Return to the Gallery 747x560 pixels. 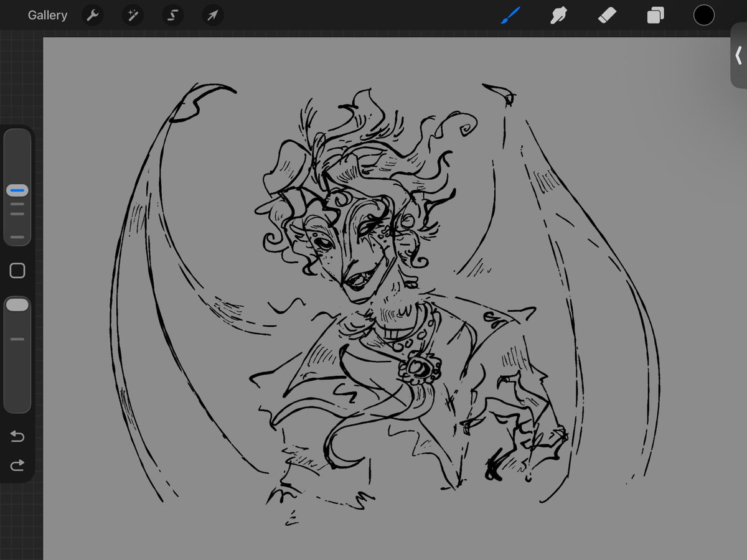(x=47, y=16)
